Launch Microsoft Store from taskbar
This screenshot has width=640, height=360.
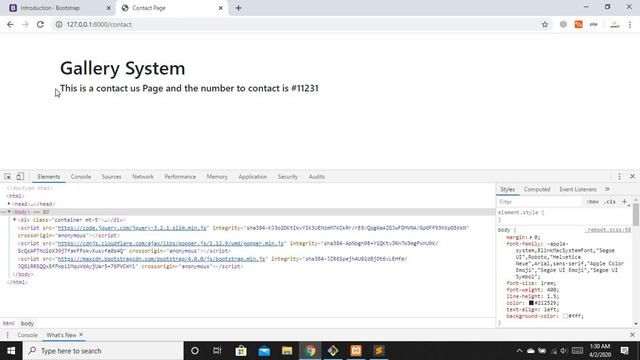click(241, 351)
